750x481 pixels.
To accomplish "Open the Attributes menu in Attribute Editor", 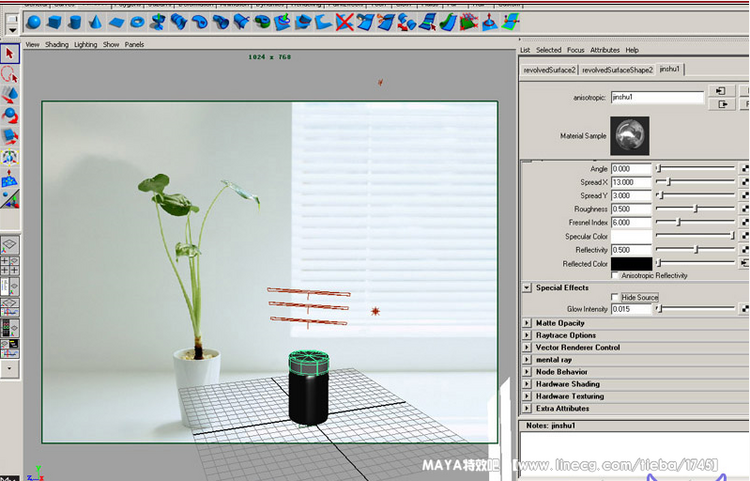I will click(604, 50).
